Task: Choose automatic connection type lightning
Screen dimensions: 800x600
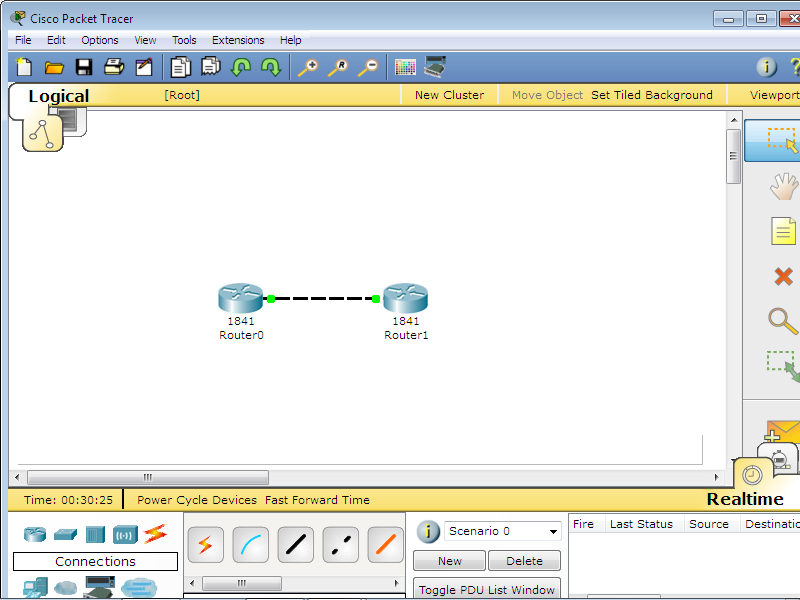Action: click(x=206, y=544)
